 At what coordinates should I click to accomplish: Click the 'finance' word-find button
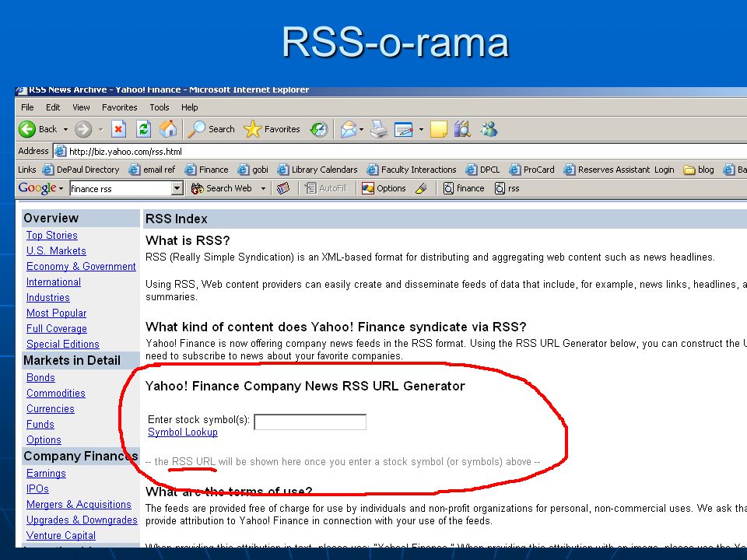click(x=464, y=188)
